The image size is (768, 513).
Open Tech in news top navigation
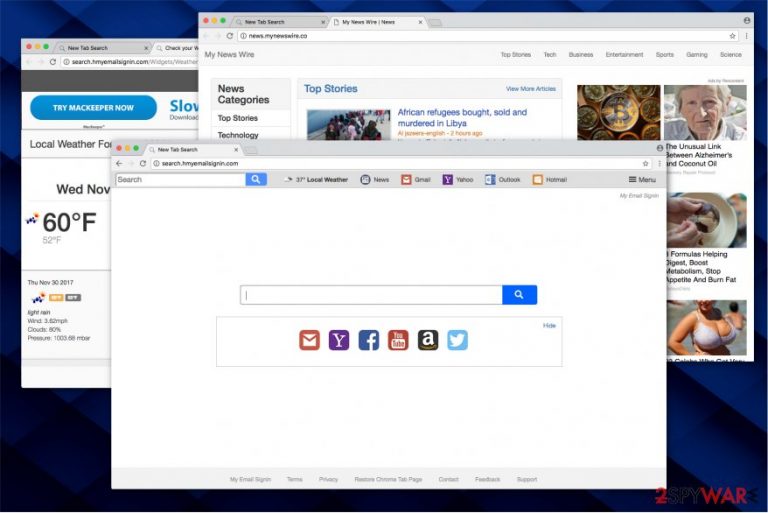point(550,54)
